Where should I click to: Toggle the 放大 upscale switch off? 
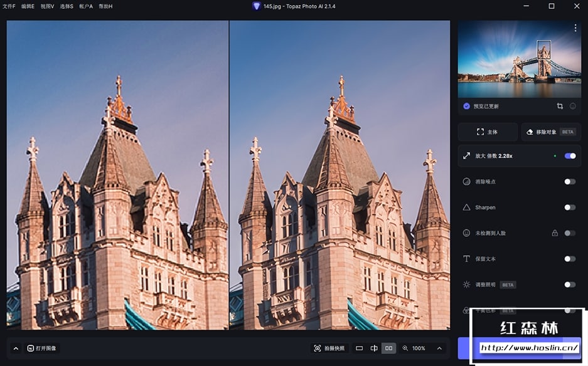tap(570, 156)
